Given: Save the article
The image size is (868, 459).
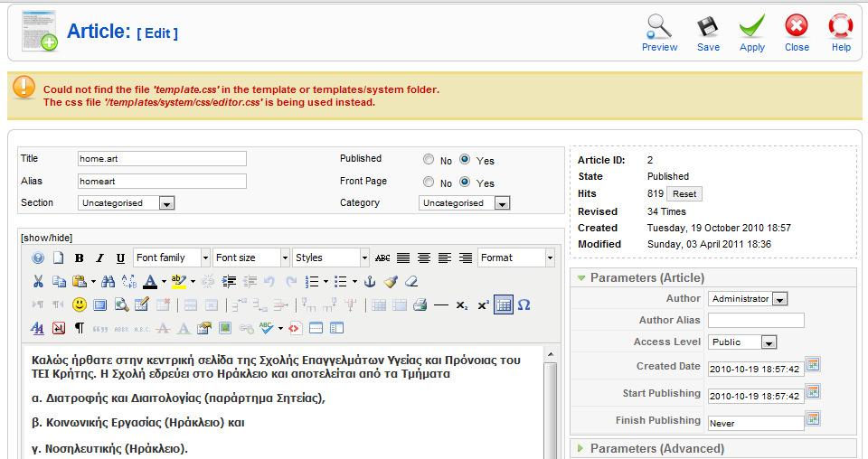Looking at the screenshot, I should tap(708, 33).
